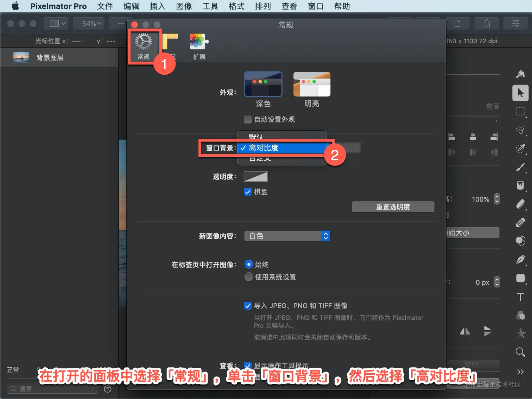This screenshot has height=399, width=532.
Task: Align layer to horizontal center
Action: click(473, 137)
